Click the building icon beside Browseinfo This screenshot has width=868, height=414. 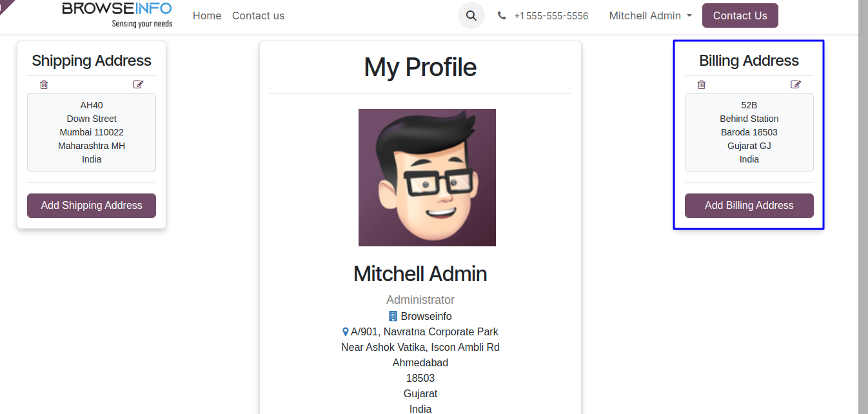pyautogui.click(x=393, y=316)
